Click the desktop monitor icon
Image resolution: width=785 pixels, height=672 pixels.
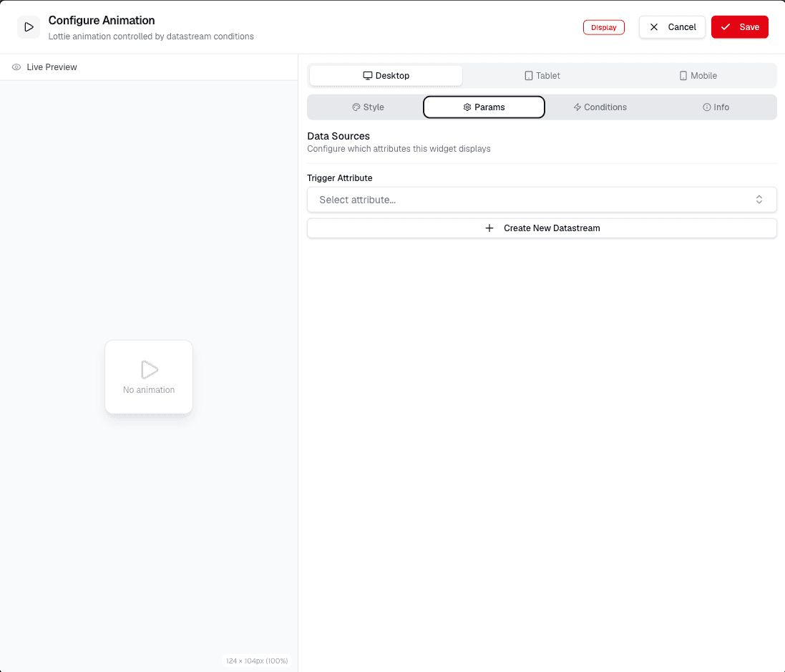[x=368, y=76]
